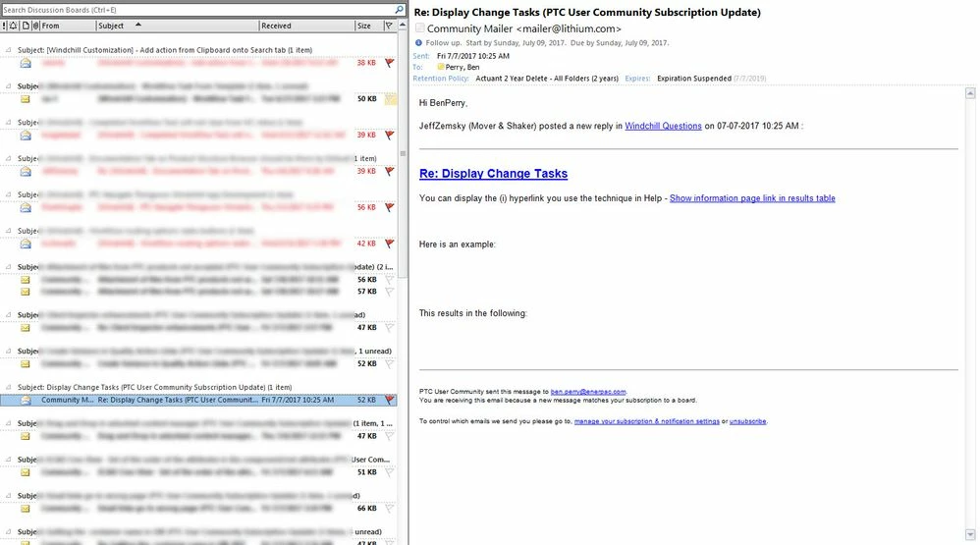This screenshot has height=545, width=980.
Task: Click the message list vertical scrollbar thumb
Action: 403,153
